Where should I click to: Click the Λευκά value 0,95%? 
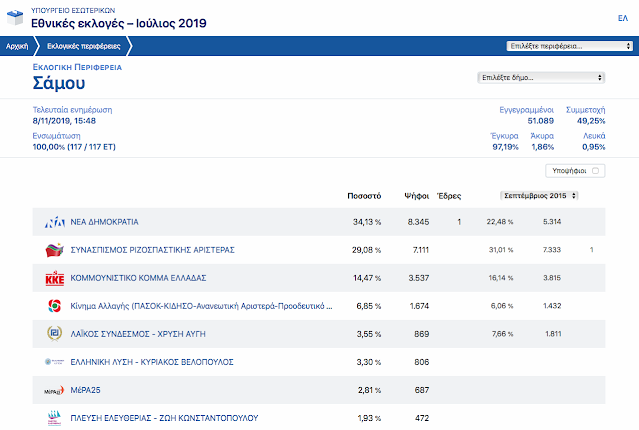click(x=593, y=147)
